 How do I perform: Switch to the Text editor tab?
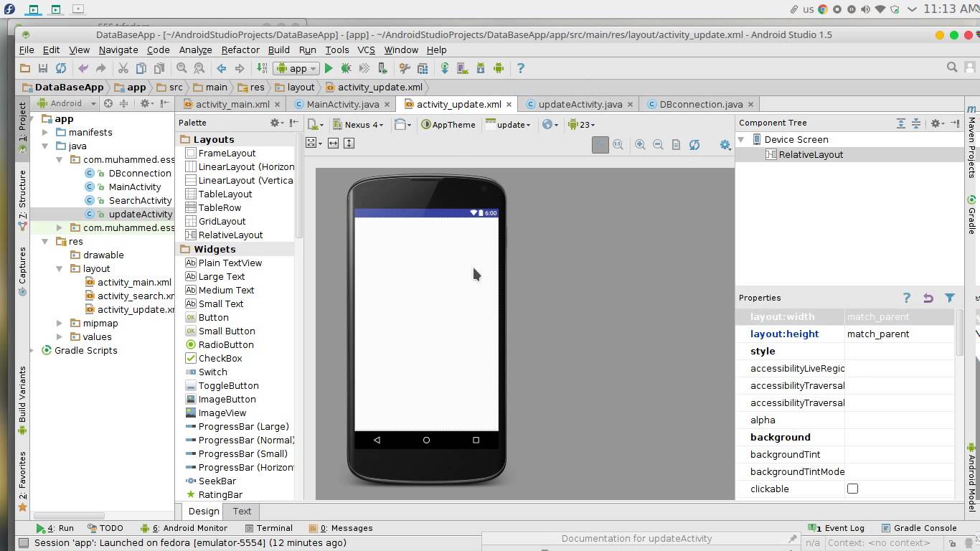[242, 511]
